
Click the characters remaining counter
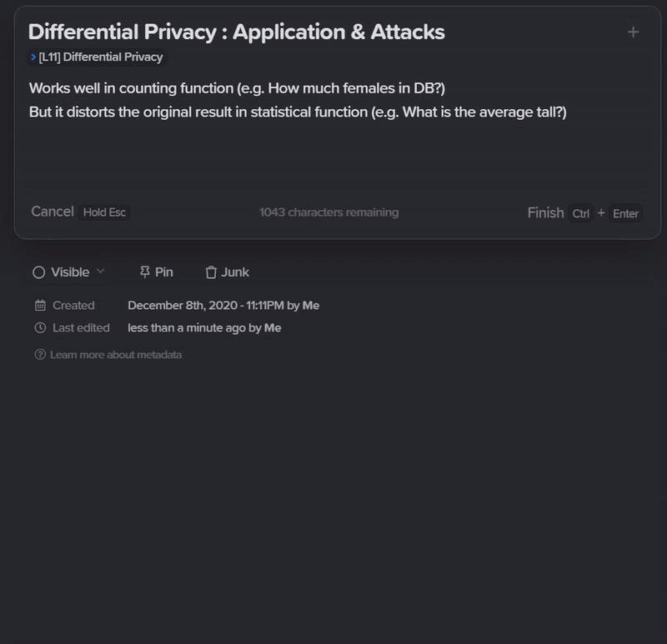[x=328, y=212]
